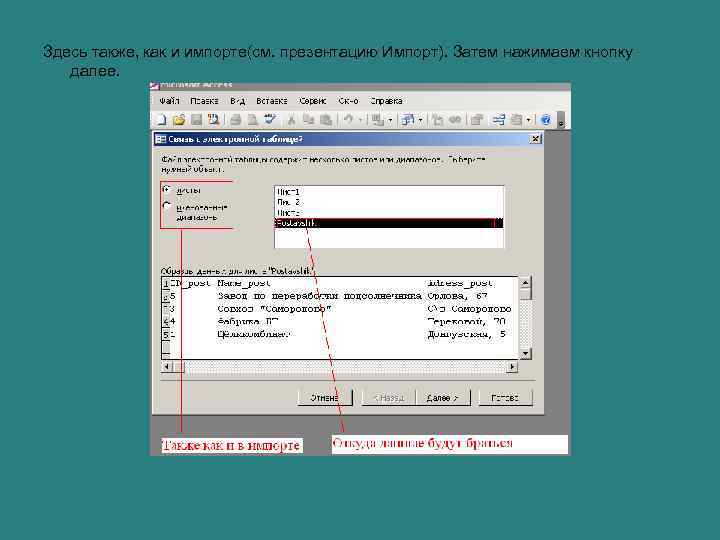This screenshot has height=540, width=720.
Task: Select the листы radio button
Action: tap(168, 190)
